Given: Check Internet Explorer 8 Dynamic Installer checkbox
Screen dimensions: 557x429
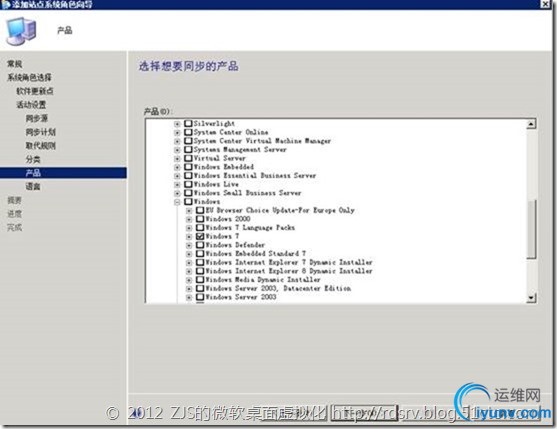Looking at the screenshot, I should pos(200,271).
